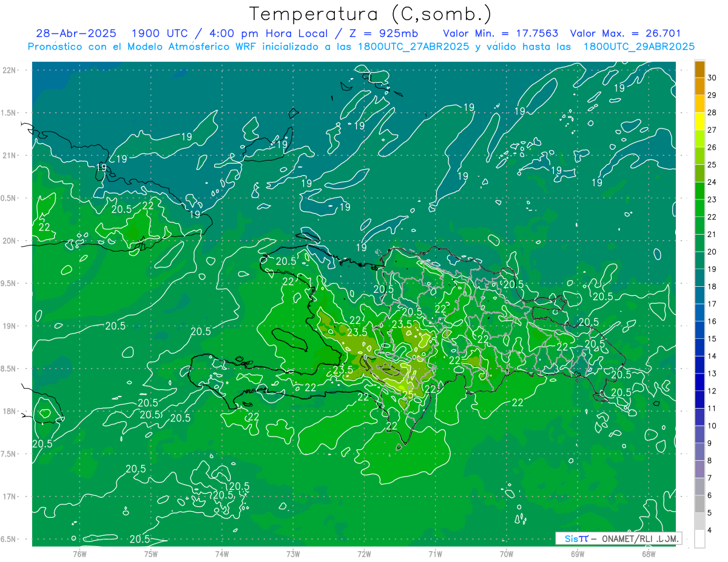Click the 10 label on the color scale

[713, 426]
